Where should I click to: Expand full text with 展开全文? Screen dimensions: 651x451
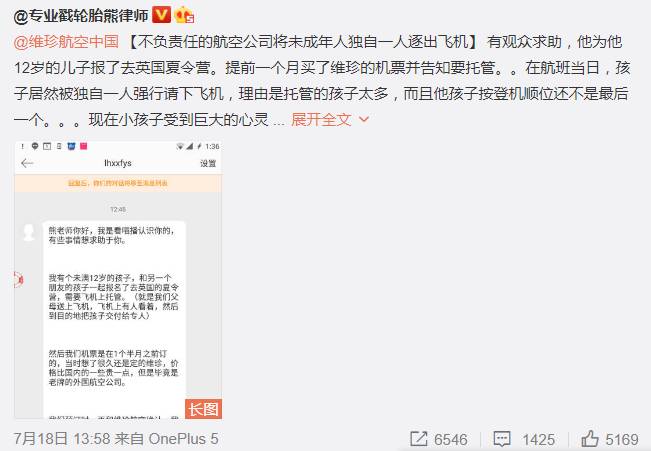[321, 120]
